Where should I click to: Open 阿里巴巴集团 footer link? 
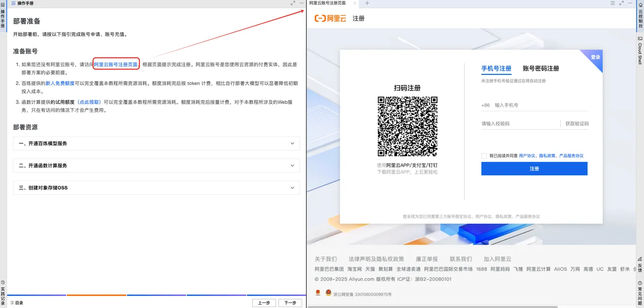329,269
